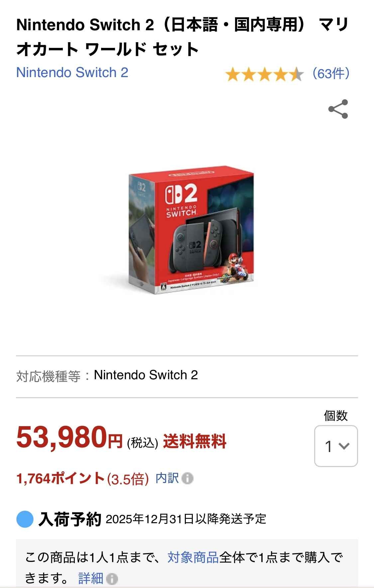The image size is (374, 588).
Task: Open the Nintendo Switch 2 category link
Action: coord(72,72)
